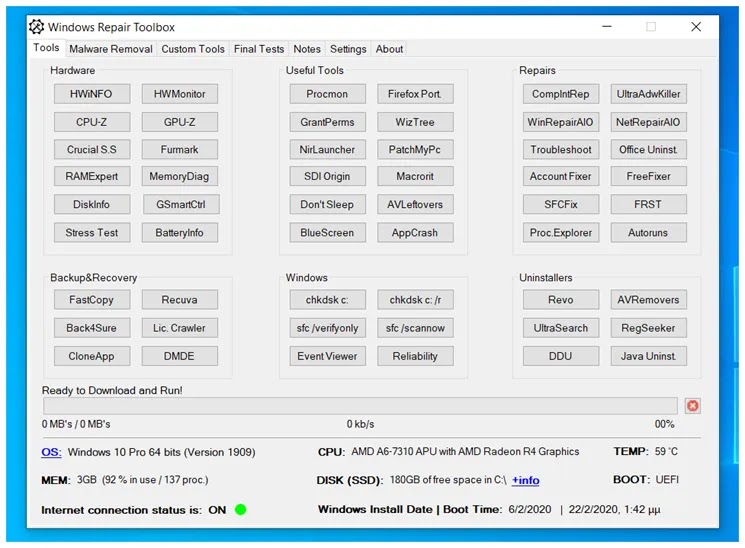Open CloneApp
The height and width of the screenshot is (548, 745).
click(92, 356)
